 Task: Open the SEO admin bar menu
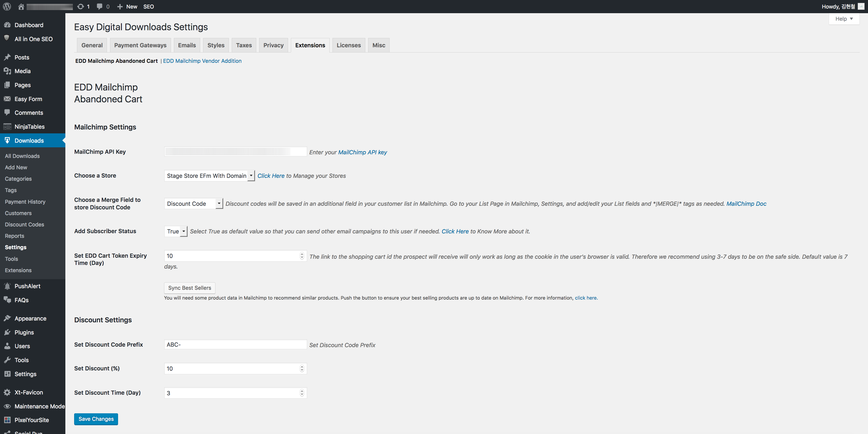[149, 6]
